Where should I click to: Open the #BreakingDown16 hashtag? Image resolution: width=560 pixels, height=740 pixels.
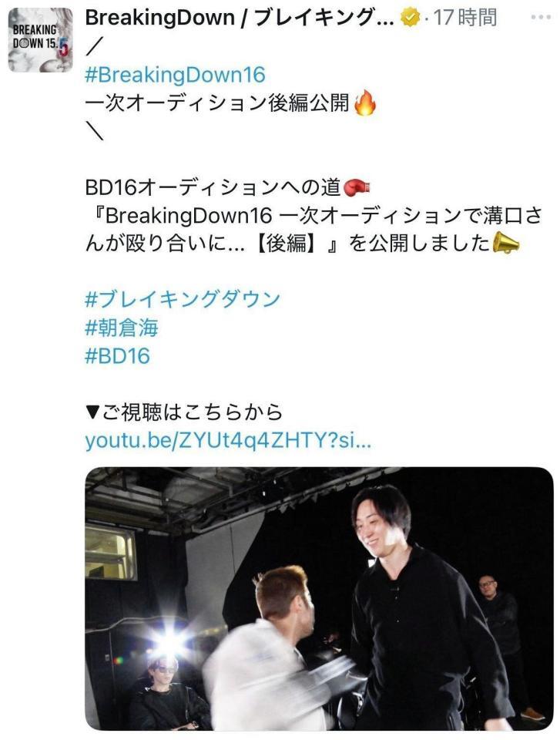pos(175,75)
